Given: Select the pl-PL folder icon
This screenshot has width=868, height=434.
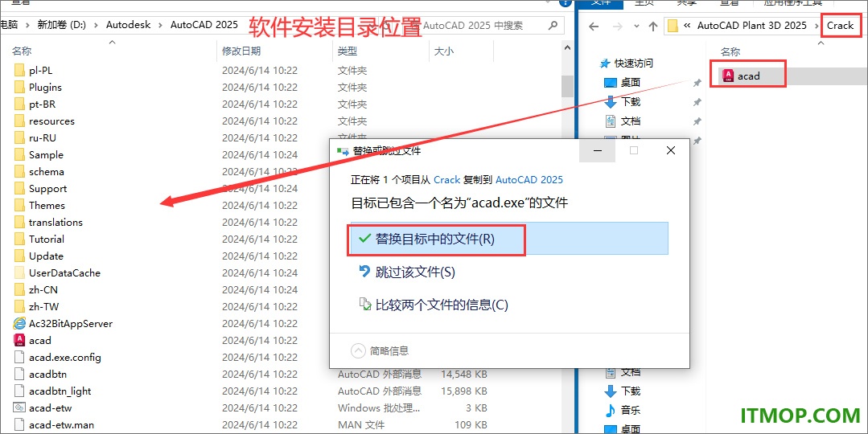Looking at the screenshot, I should coord(19,70).
